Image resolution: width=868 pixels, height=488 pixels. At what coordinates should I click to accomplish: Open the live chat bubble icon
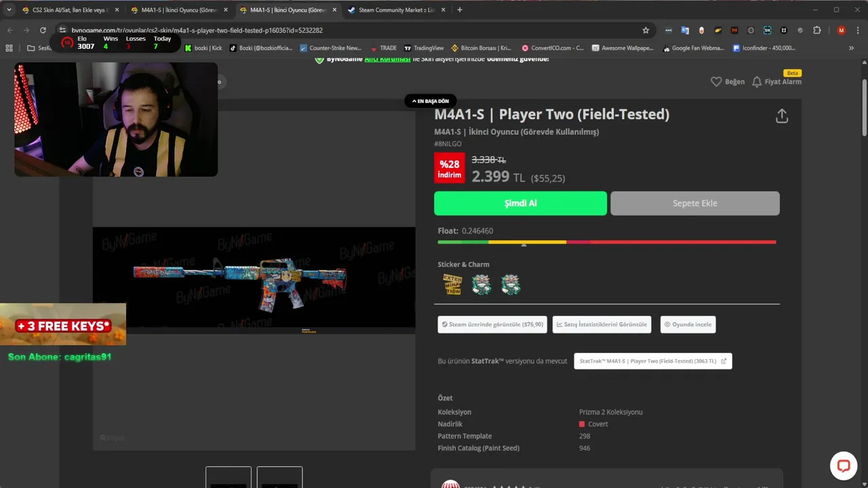[844, 466]
